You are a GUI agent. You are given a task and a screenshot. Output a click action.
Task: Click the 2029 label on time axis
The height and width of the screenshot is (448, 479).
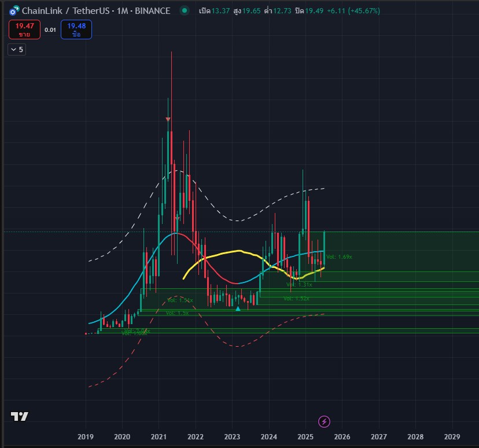click(452, 436)
